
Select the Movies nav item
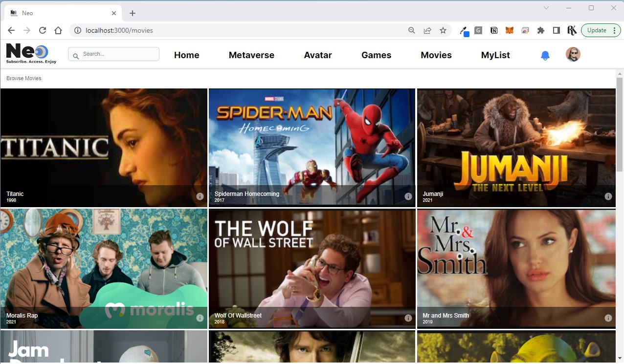coord(436,55)
